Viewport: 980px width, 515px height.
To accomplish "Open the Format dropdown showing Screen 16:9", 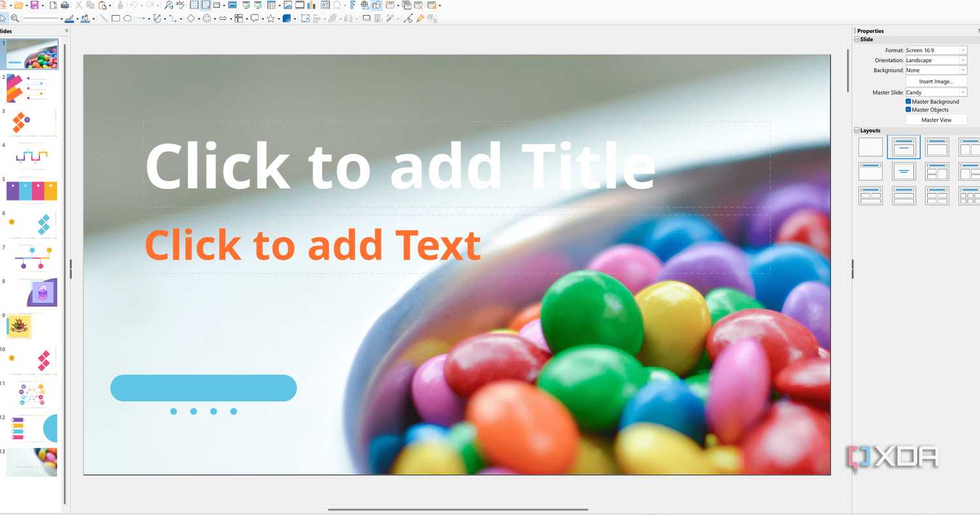I will 936,50.
